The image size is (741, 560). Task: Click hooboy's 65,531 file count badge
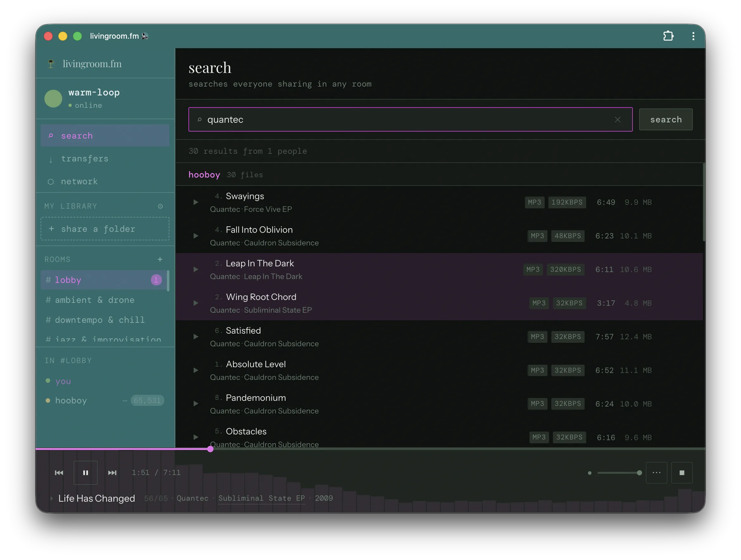148,400
